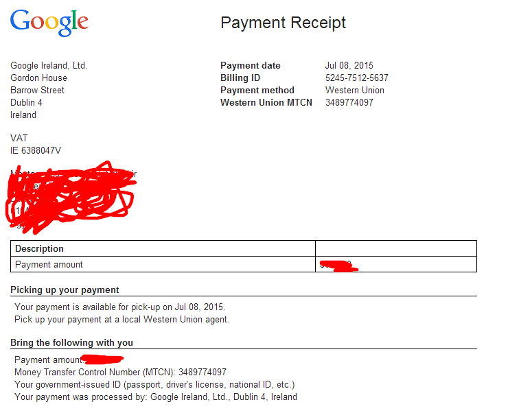Click the Payment Receipt heading

point(283,23)
